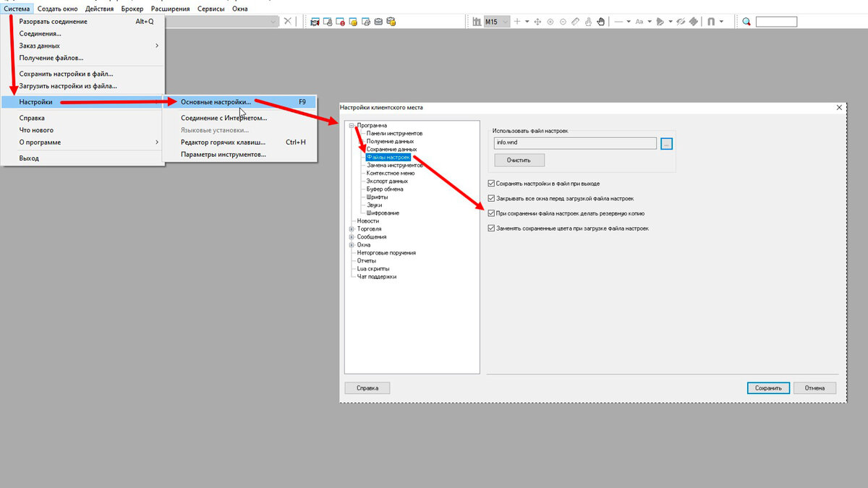Select the Aa text label tool

pyautogui.click(x=639, y=22)
